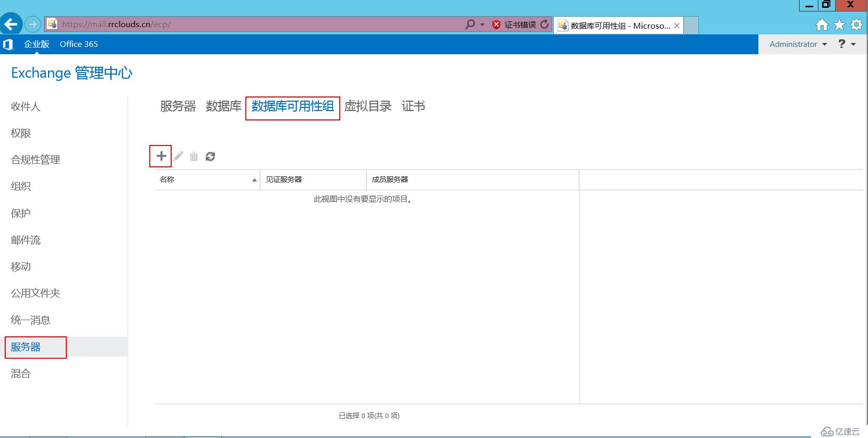Click the 证书错误 warning text

tap(520, 25)
